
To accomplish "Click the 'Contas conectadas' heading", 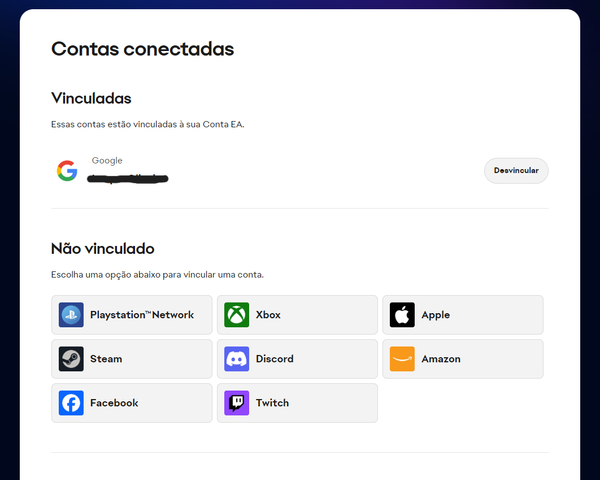I will [142, 49].
